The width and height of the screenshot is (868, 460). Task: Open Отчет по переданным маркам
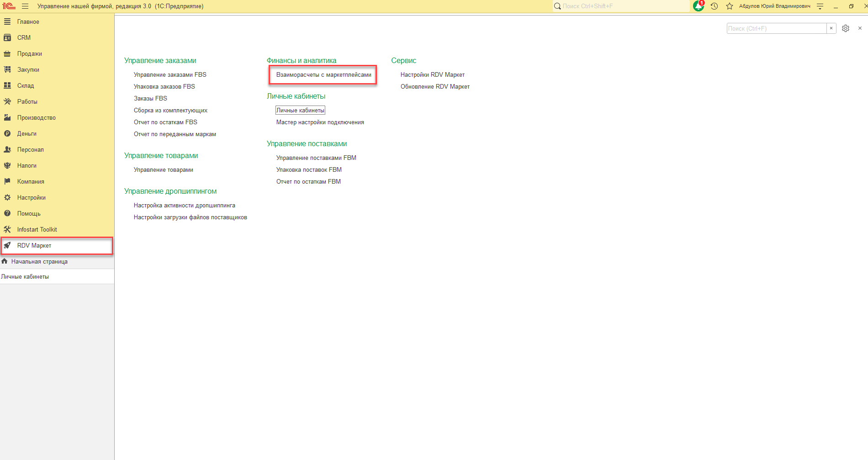point(175,134)
